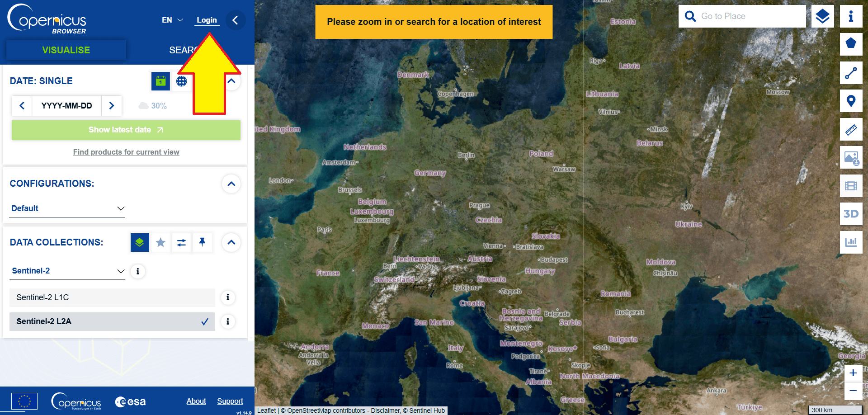Image resolution: width=868 pixels, height=415 pixels.
Task: Click Find products for current view
Action: [126, 152]
